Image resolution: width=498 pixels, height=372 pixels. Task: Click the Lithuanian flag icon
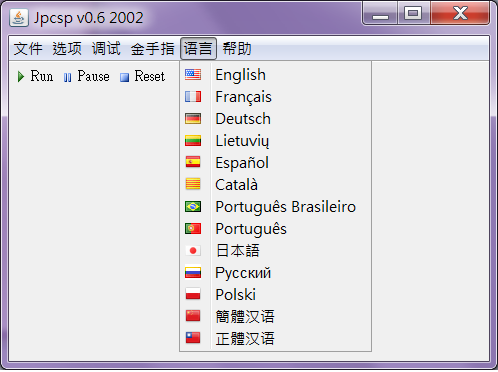tap(193, 141)
